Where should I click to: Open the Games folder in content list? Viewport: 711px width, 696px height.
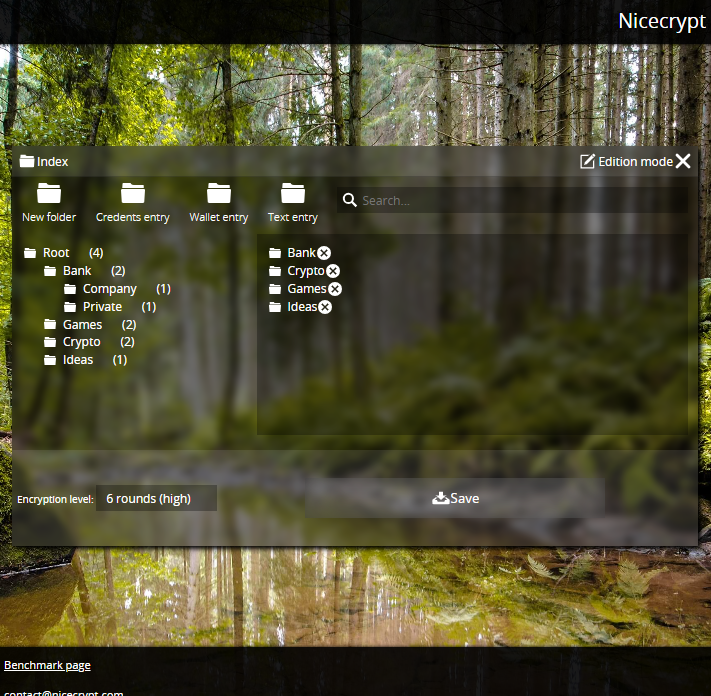(x=306, y=289)
